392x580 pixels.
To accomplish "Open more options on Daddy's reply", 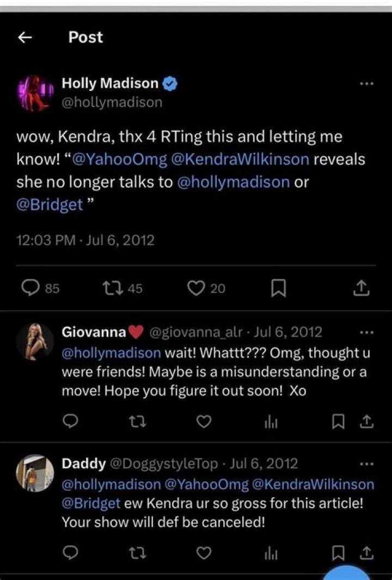I will (x=366, y=464).
